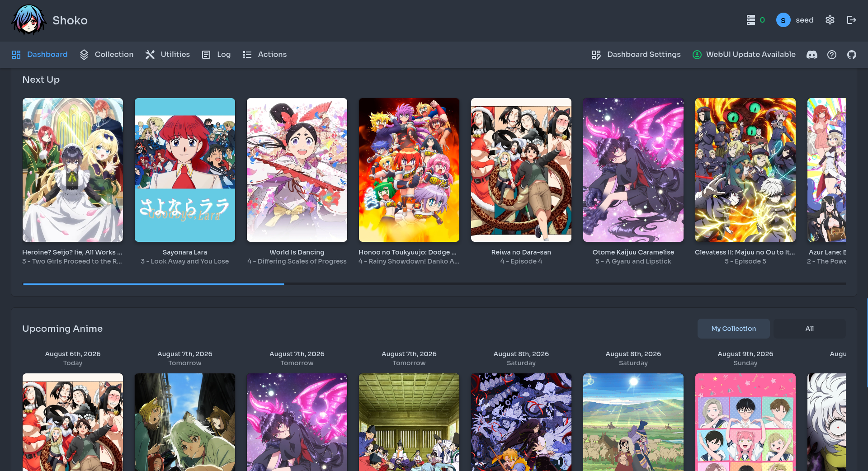Screen dimensions: 868x471
Task: Click the Dashboard grid icon
Action: coord(16,55)
